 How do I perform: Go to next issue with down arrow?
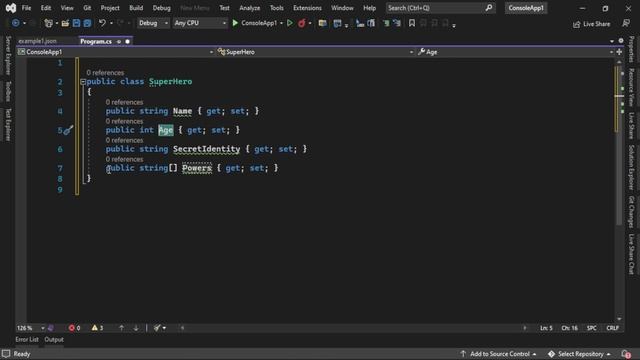click(136, 328)
